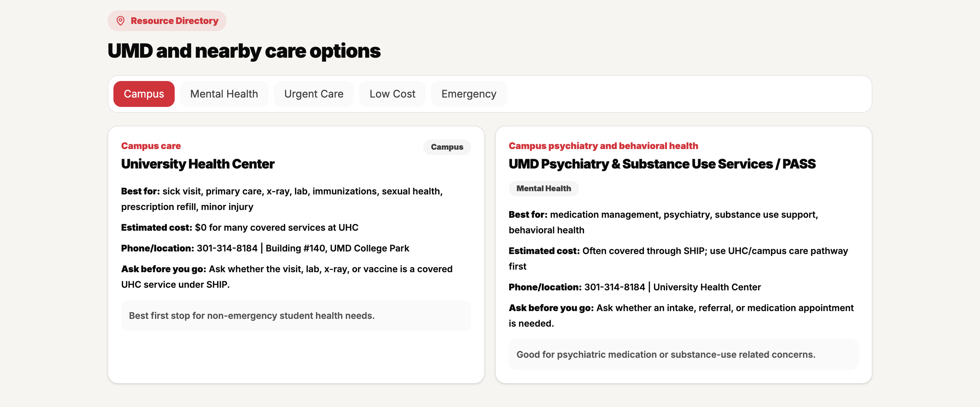Click the '$0 for many covered services' line
Screen dimensions: 980x407
click(240, 227)
